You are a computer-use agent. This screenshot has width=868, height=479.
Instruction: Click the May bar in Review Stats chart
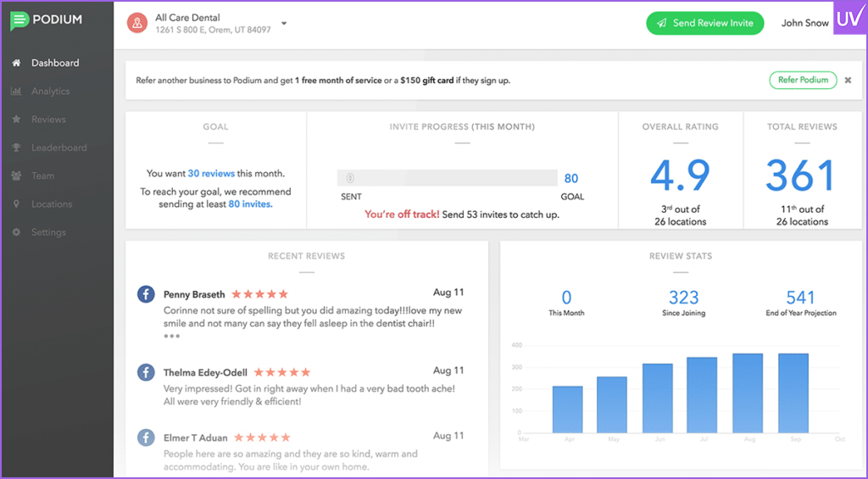click(x=612, y=404)
